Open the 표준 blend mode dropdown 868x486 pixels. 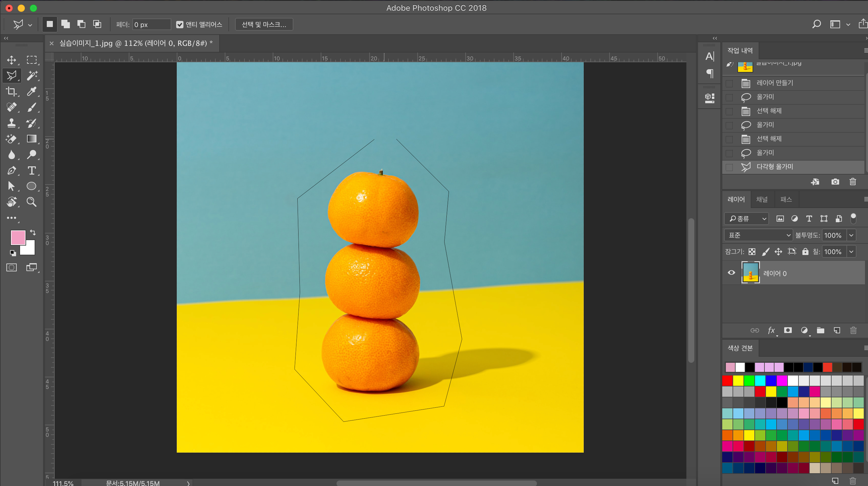click(758, 235)
